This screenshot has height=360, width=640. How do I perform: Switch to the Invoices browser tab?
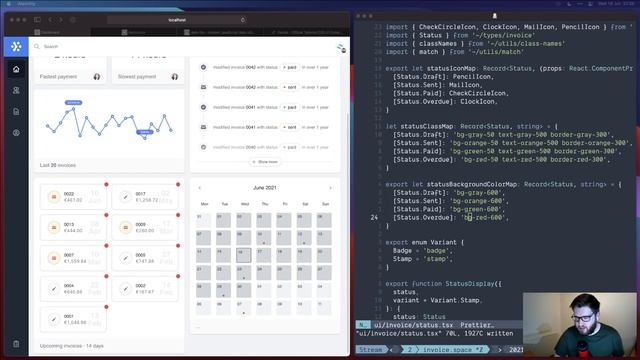click(x=133, y=32)
